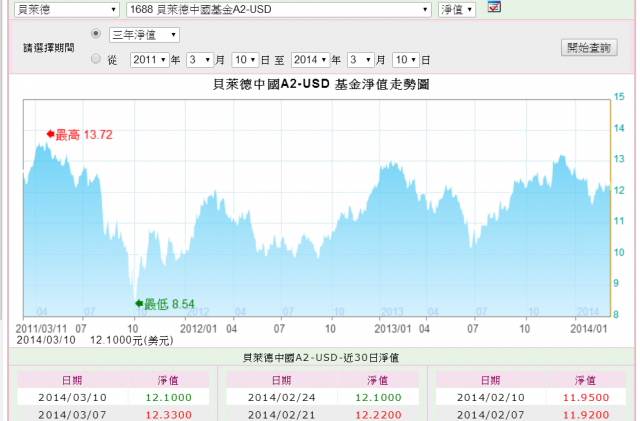Viewport: 640px width, 421px height.
Task: Click the 12.1000 value for 2014/03/10
Action: [x=169, y=397]
